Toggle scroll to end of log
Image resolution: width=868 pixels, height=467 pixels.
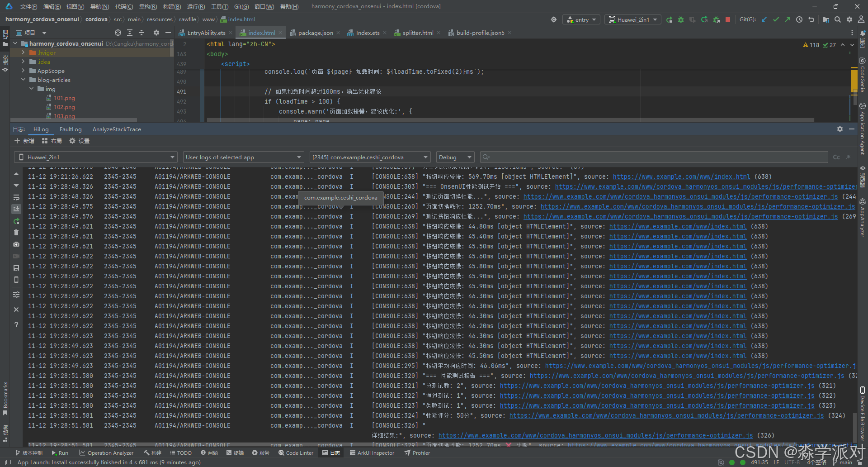[x=16, y=209]
